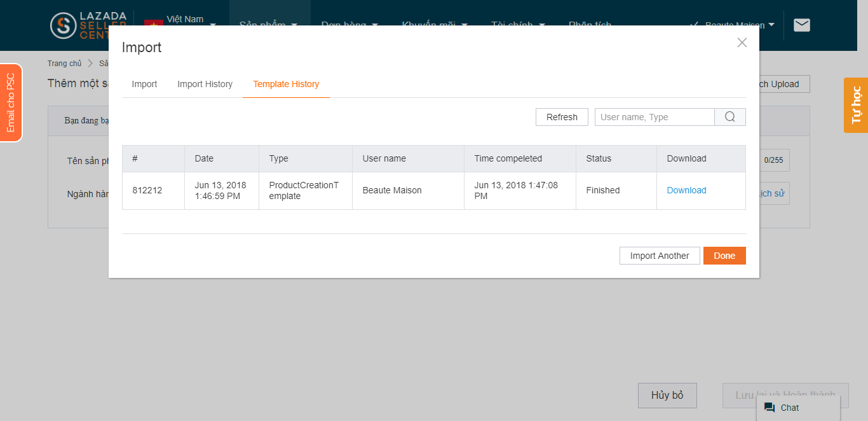This screenshot has height=421, width=868.
Task: Open the mail envelope icon
Action: (x=802, y=25)
